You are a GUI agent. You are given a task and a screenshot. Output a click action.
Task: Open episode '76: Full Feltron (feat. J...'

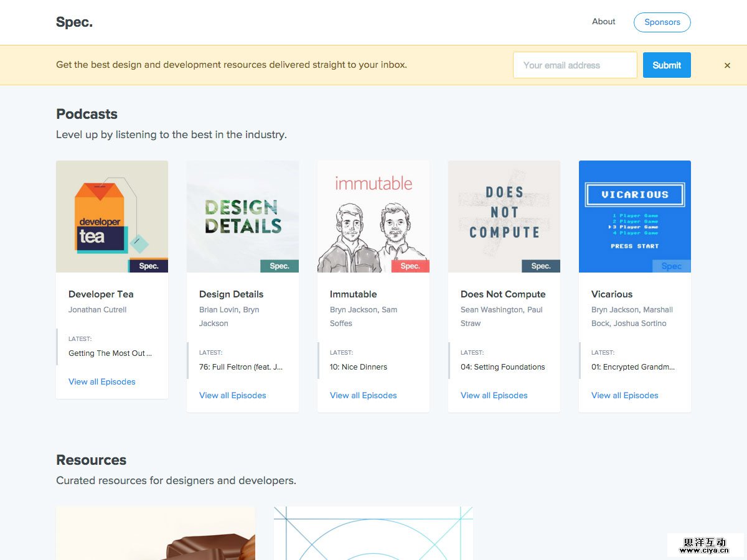[241, 367]
